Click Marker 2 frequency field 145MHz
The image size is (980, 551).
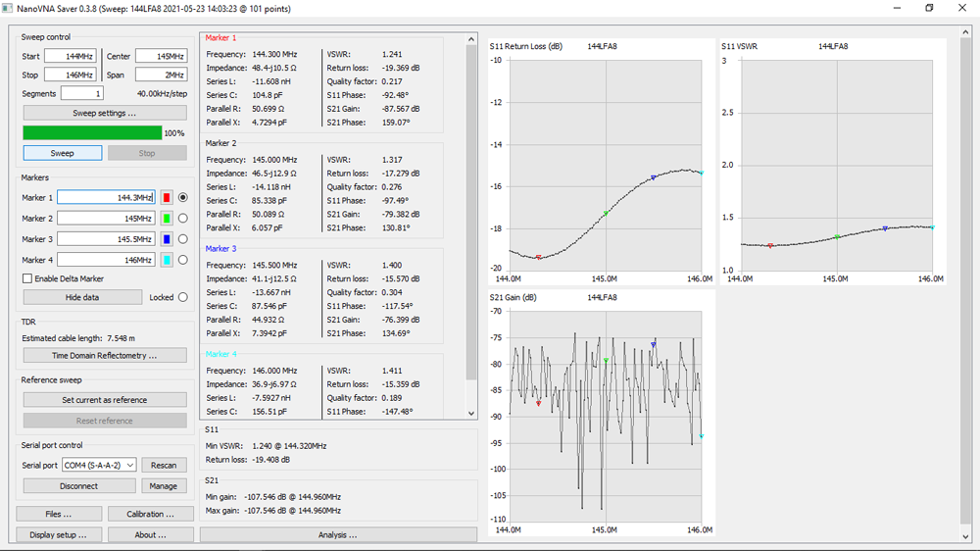[x=106, y=219]
